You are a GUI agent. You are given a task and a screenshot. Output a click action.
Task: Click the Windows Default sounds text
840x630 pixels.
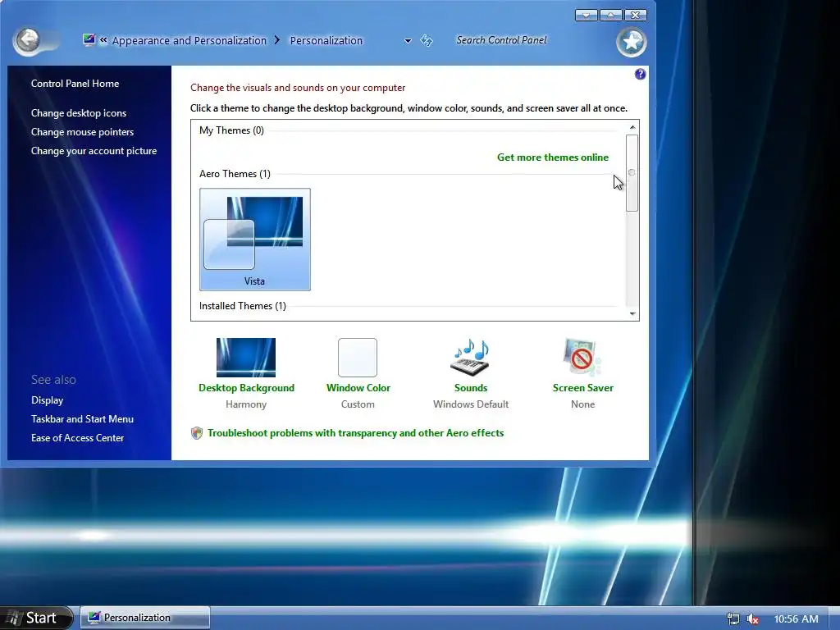[x=471, y=404]
